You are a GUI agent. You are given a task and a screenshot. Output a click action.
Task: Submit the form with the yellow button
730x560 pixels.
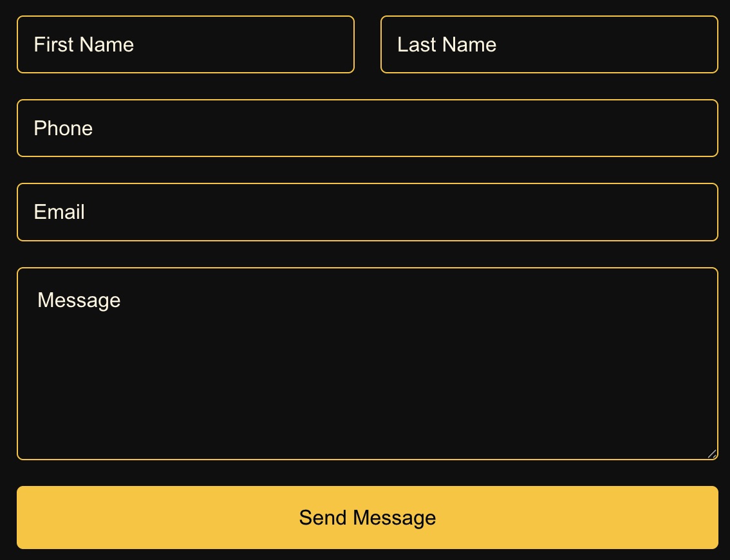367,518
